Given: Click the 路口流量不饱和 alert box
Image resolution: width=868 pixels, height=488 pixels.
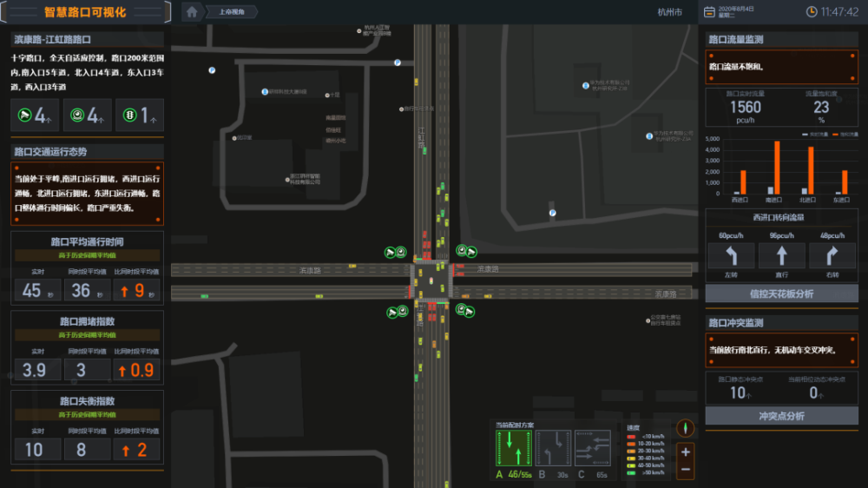Looking at the screenshot, I should (x=782, y=67).
